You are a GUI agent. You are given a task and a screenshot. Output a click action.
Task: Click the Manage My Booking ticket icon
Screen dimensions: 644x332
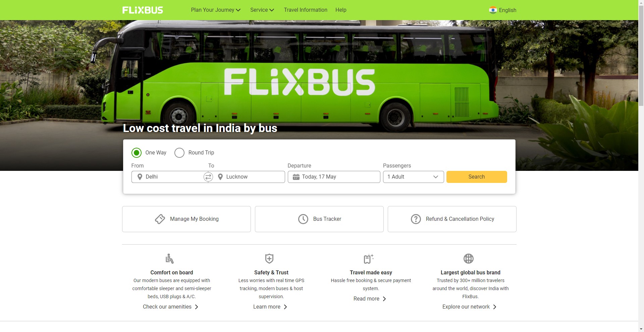pos(160,219)
